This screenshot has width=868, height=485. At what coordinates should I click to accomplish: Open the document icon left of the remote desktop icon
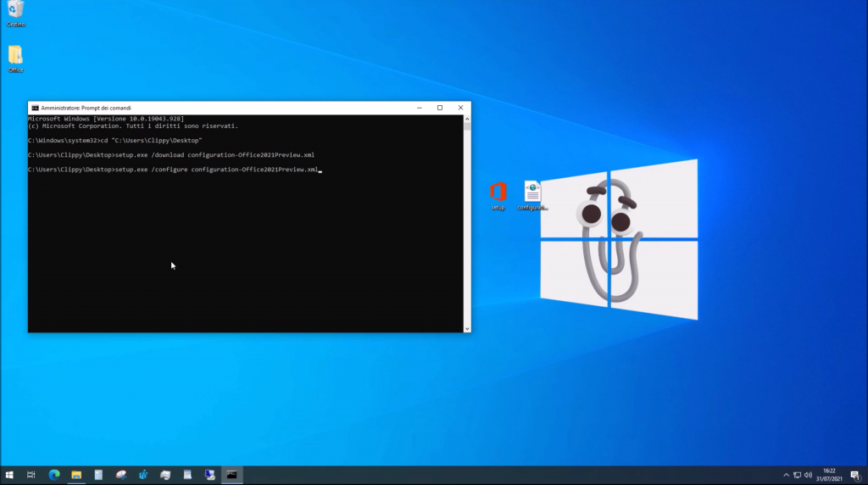[187, 475]
